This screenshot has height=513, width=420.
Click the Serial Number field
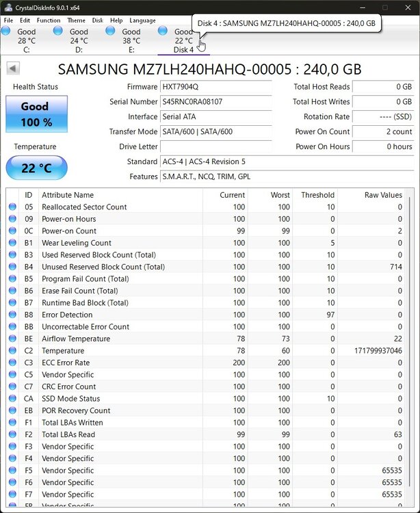pos(215,102)
